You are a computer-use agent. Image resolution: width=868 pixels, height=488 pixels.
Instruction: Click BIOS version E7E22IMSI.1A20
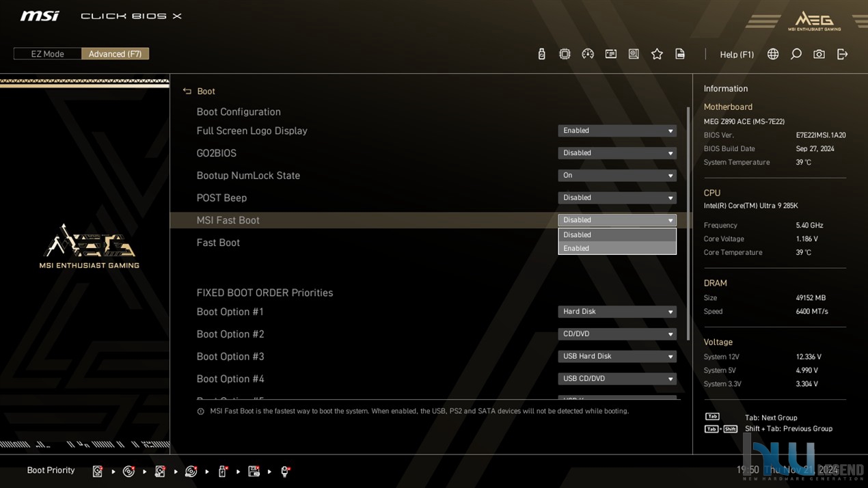[821, 135]
